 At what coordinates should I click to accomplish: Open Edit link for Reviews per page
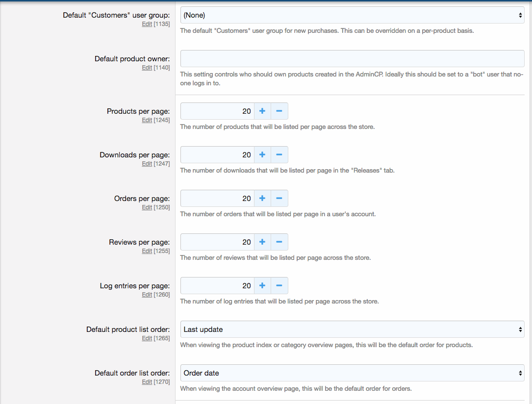coord(147,251)
